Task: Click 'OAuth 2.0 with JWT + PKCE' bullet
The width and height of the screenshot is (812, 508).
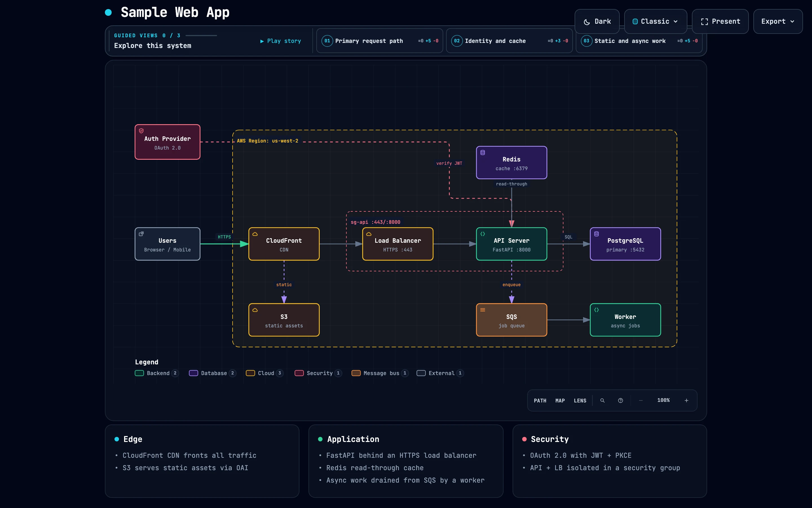Action: click(x=581, y=456)
